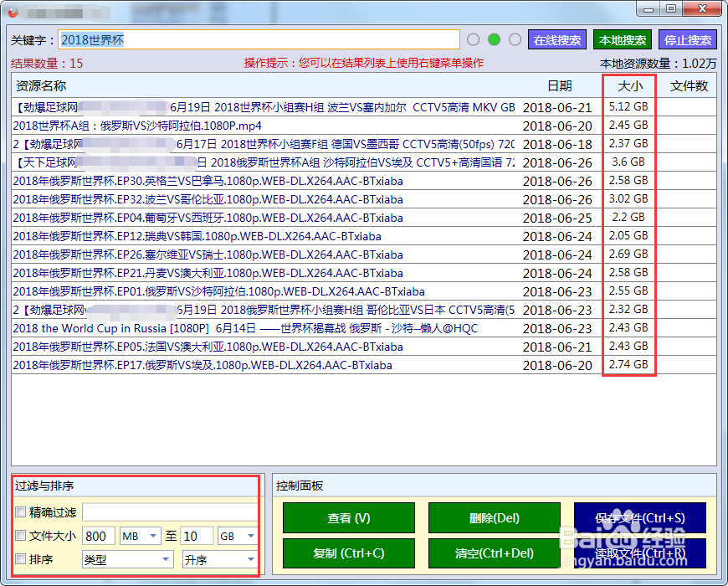
Task: Click the 读取文件 (Ctrl+R) load button
Action: click(x=639, y=553)
